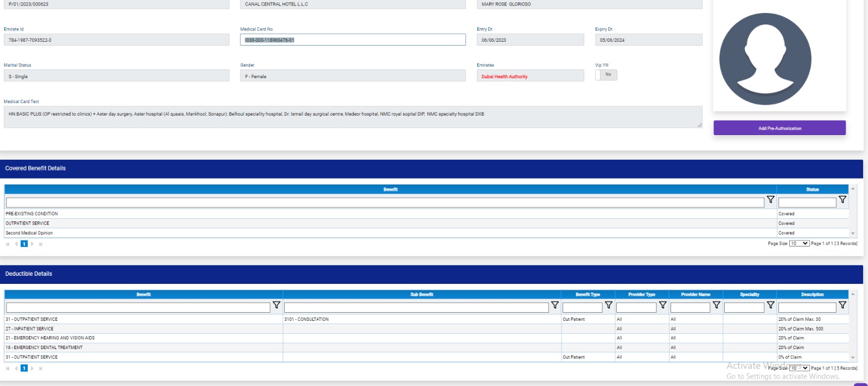
Task: Open Page Size dropdown in Covered Benefit Details
Action: [799, 244]
